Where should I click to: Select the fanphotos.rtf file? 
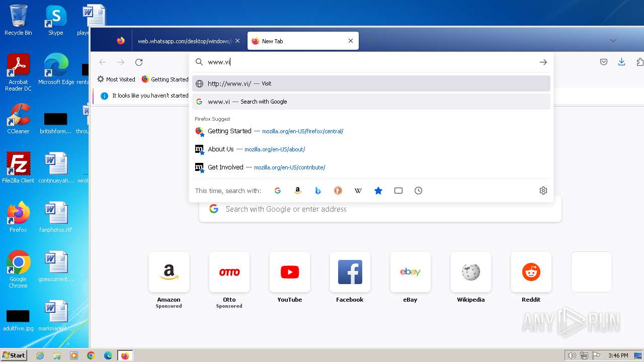coord(56,217)
